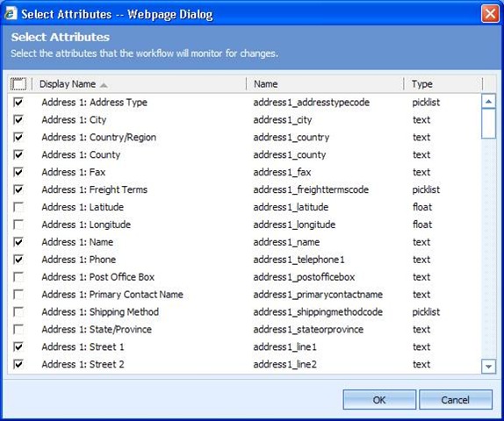
Task: Check Address 1: State/Province checkbox
Action: pos(18,329)
